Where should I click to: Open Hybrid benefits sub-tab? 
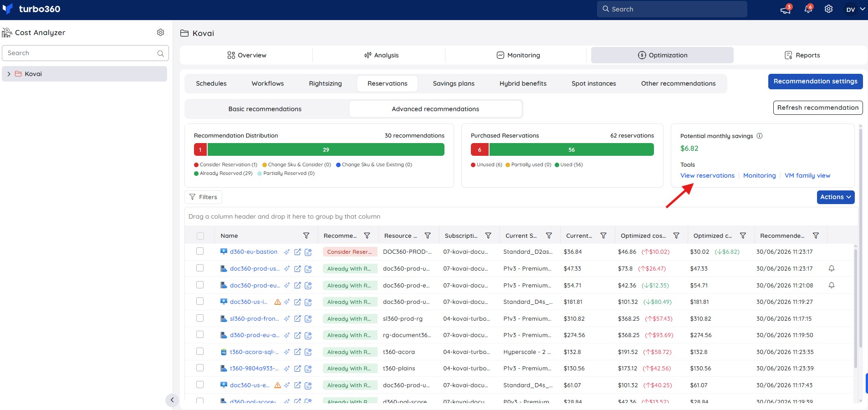(x=523, y=83)
